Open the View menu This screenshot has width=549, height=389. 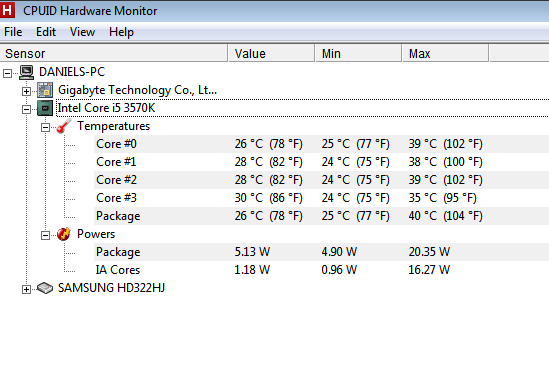coord(82,32)
